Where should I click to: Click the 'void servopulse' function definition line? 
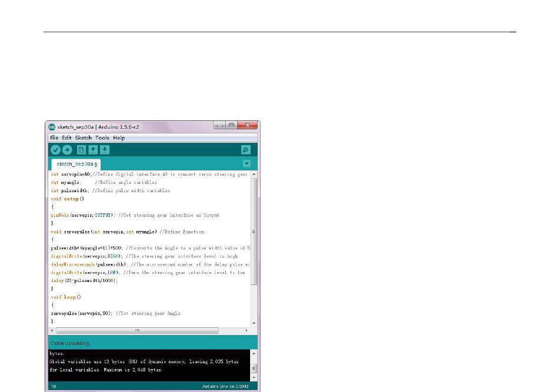128,232
